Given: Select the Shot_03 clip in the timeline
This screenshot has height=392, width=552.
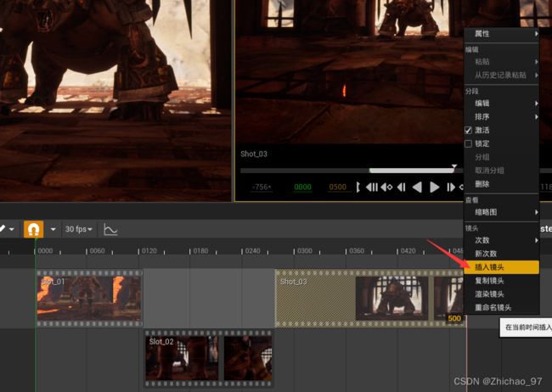Looking at the screenshot, I should [369, 299].
